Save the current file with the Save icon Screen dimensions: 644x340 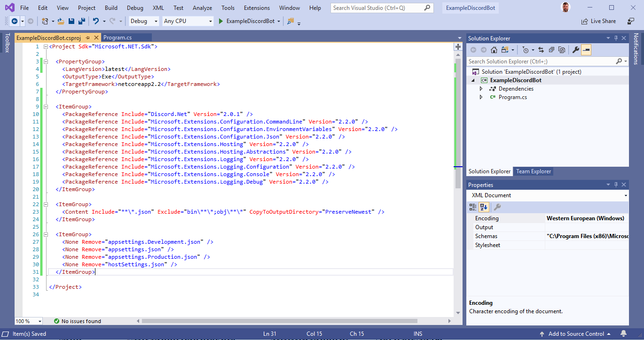point(71,21)
